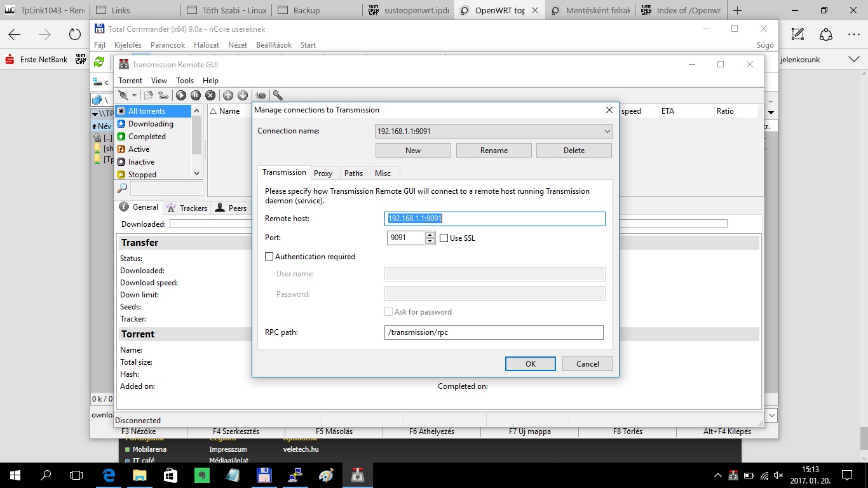Click the Rename button
This screenshot has height=488, width=868.
coord(494,151)
